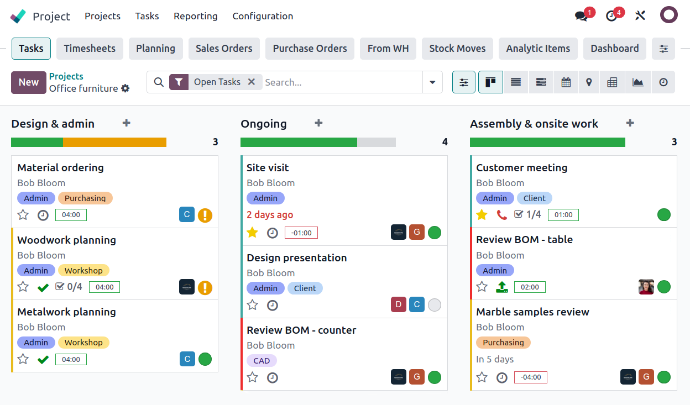Screen dimensions: 690x405
Task: Go to Projects breadcrumb link
Action: 66,76
